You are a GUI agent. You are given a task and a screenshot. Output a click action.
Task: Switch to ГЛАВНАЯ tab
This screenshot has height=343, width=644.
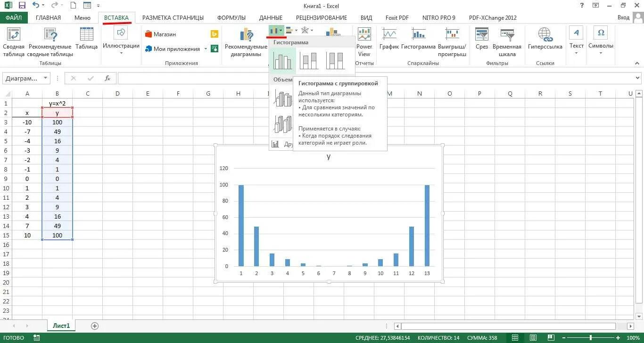tap(48, 18)
